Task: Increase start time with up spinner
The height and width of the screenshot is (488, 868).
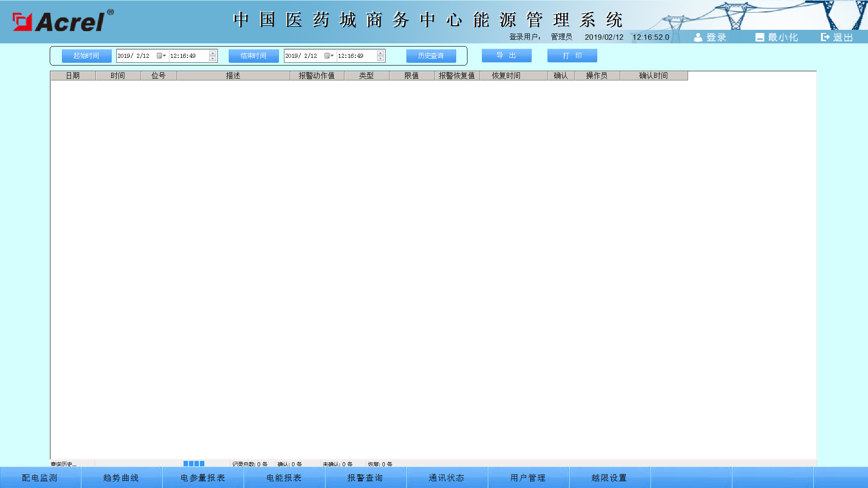Action: coord(213,53)
